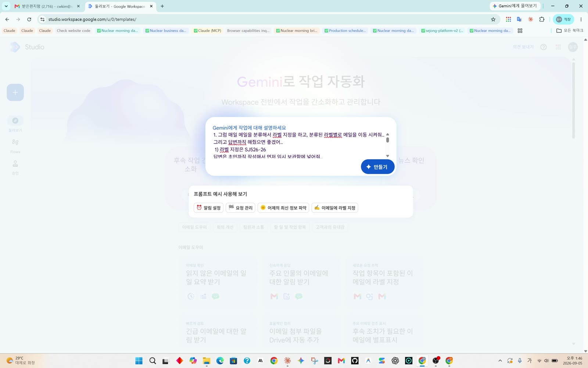
Task: Open the sejong-platform-v2 bookmark
Action: pyautogui.click(x=442, y=31)
